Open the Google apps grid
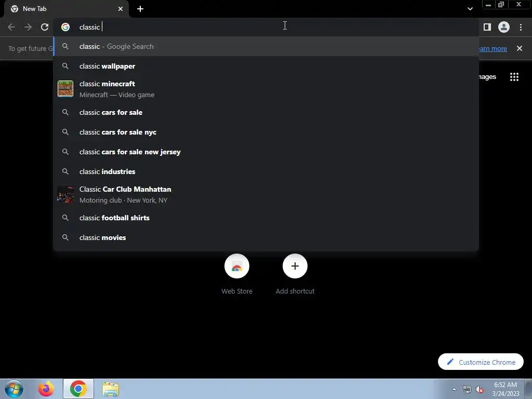The image size is (532, 399). [514, 77]
